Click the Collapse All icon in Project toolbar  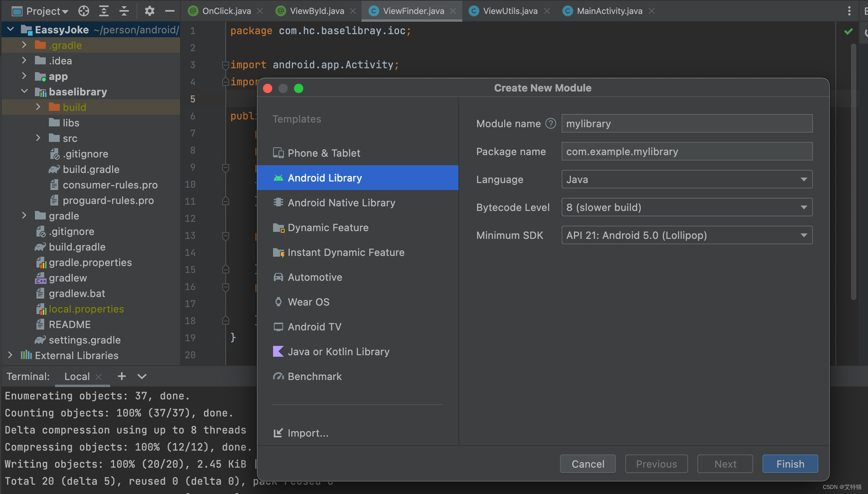pyautogui.click(x=124, y=11)
